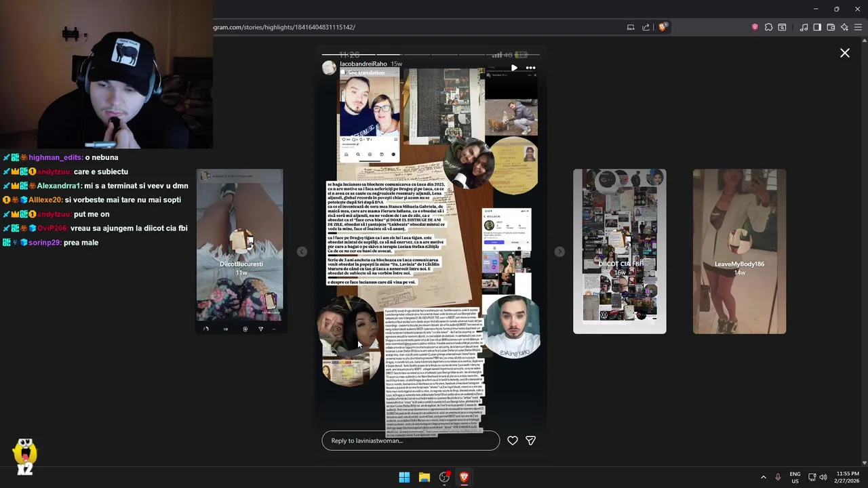Open Brave Wallet icon
The height and width of the screenshot is (488, 868).
831,27
